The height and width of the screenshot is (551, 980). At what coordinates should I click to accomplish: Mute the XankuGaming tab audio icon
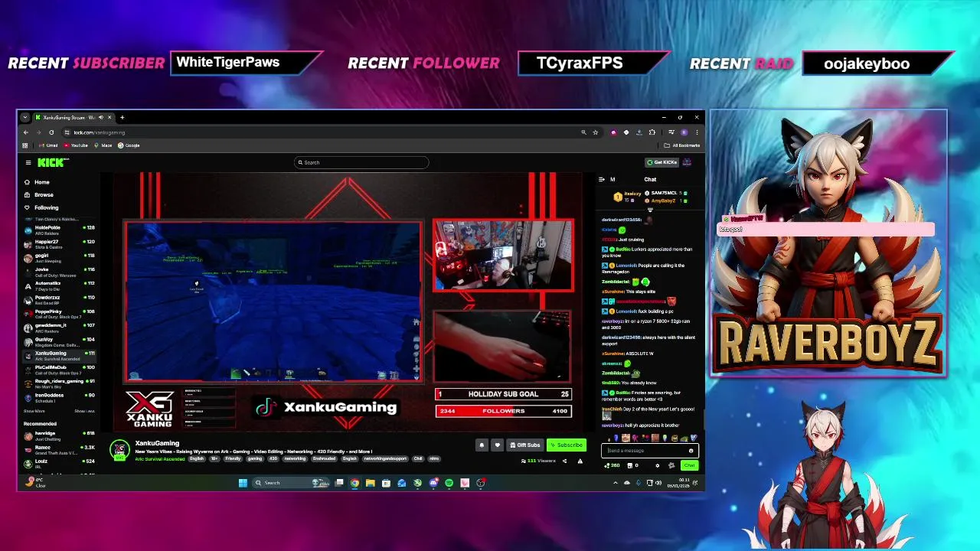[101, 118]
